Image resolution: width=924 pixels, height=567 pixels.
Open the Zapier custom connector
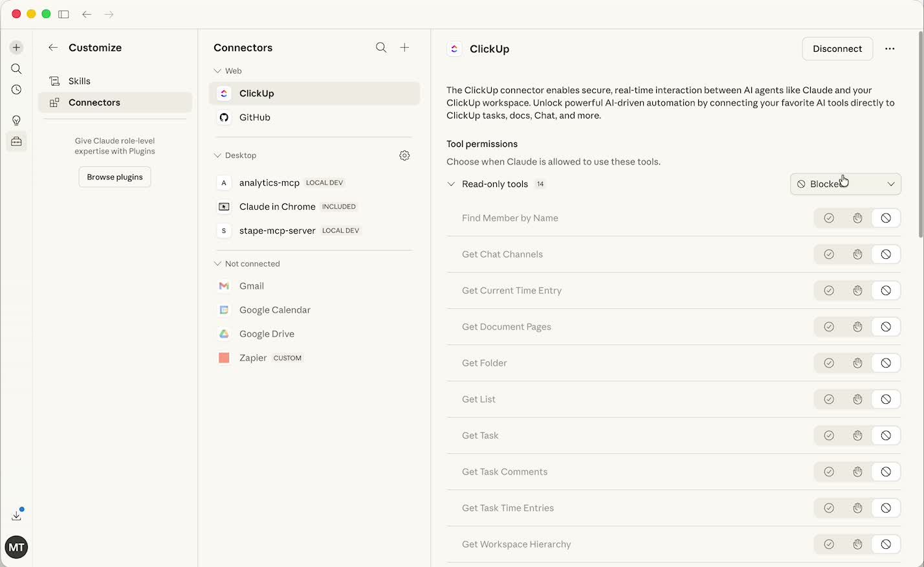coord(252,357)
